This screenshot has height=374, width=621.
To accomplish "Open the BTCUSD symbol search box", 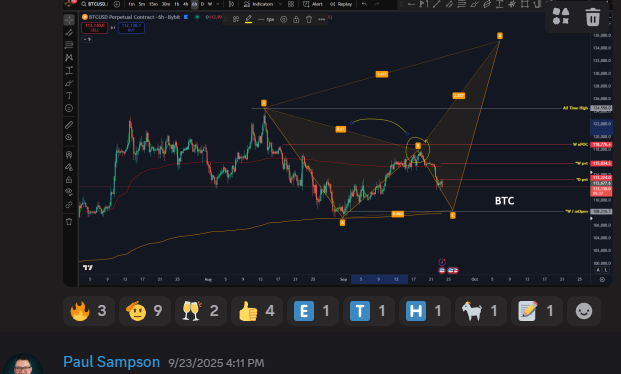I will (x=94, y=4).
